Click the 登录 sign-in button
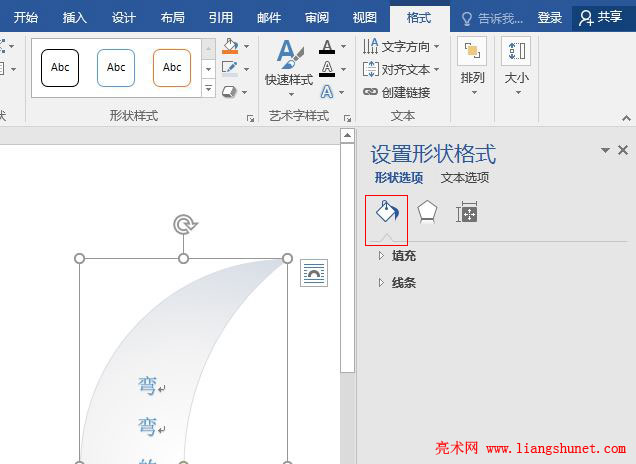 (550, 18)
